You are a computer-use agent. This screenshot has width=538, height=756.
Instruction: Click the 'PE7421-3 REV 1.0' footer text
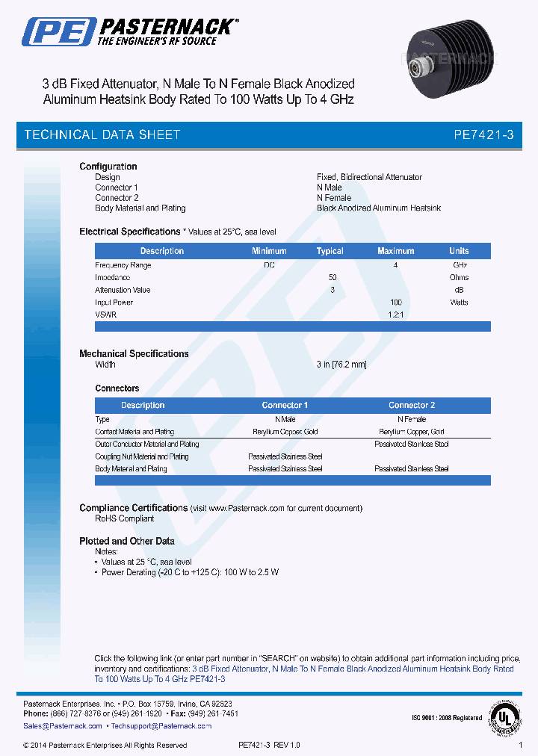[269, 745]
